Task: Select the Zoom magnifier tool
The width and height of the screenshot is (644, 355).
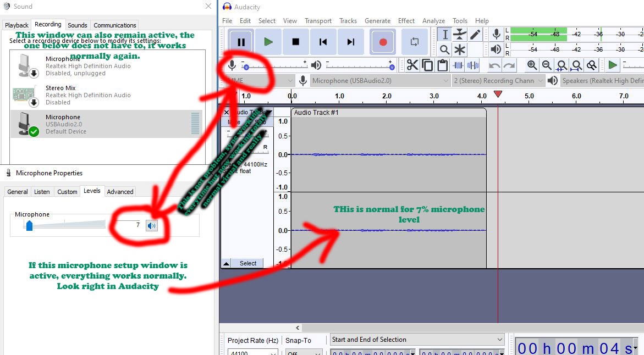Action: (x=444, y=49)
